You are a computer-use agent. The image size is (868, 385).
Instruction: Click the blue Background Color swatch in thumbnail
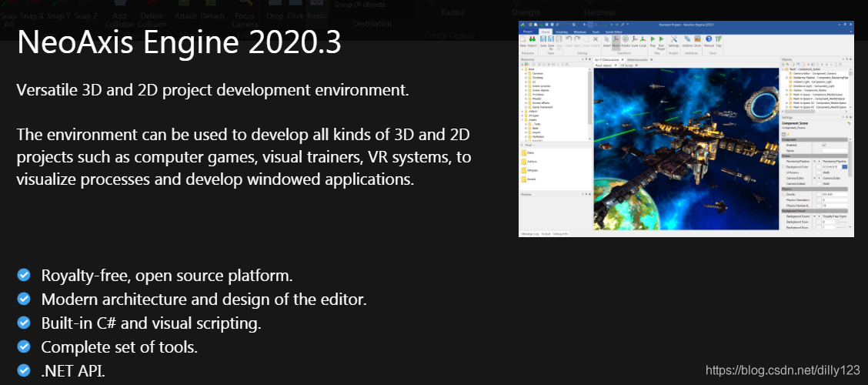845,167
